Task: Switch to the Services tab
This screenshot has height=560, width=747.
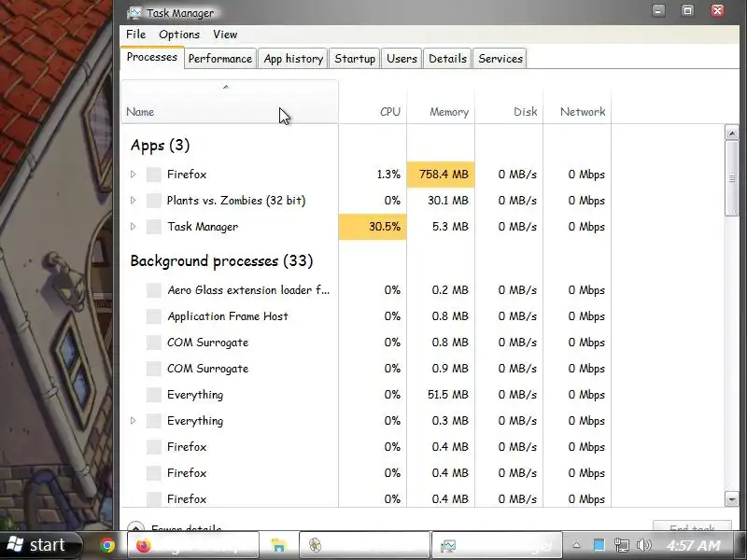Action: (500, 59)
